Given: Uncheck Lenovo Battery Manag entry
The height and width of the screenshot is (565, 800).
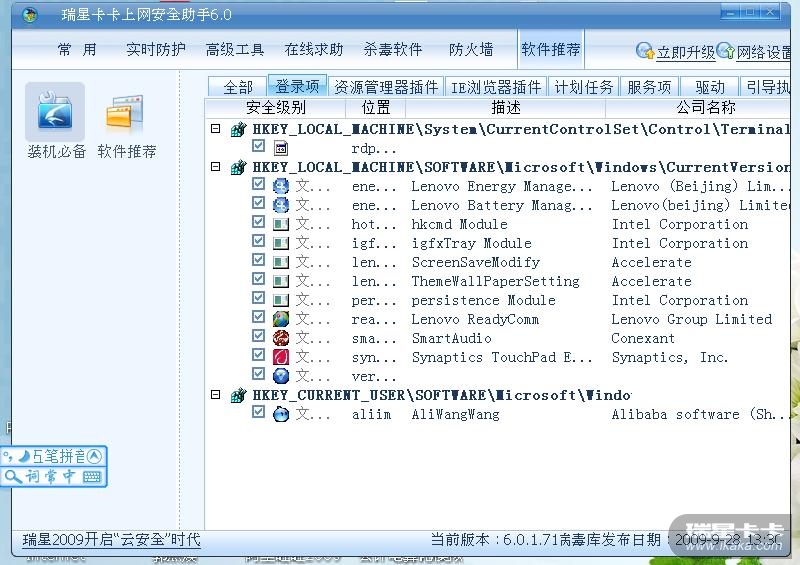Looking at the screenshot, I should (259, 203).
